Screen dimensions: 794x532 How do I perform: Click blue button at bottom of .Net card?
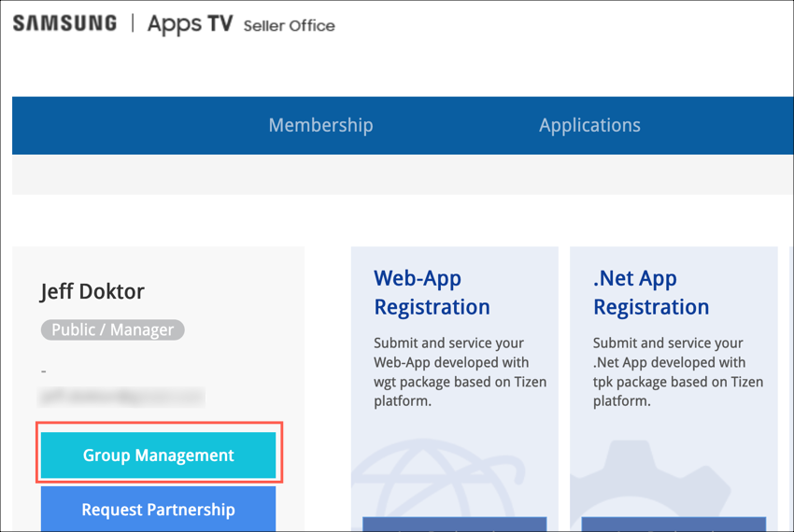(673, 524)
